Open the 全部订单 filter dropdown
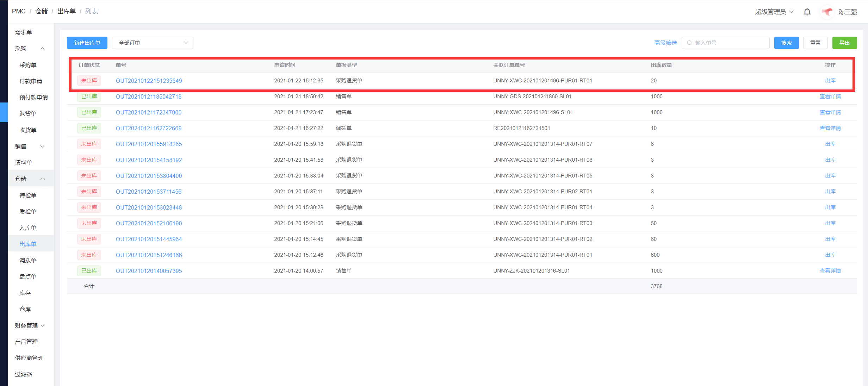Image resolution: width=868 pixels, height=386 pixels. [153, 43]
